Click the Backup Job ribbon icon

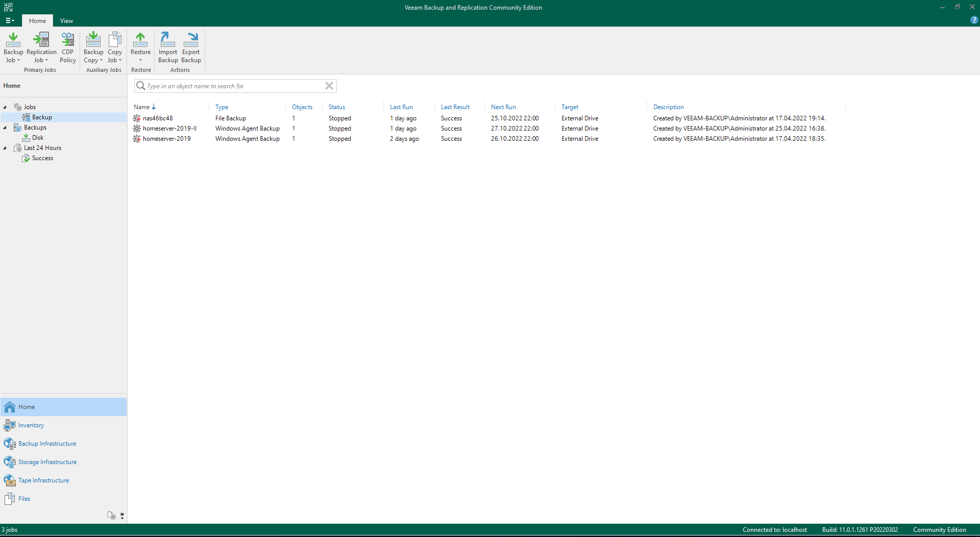[13, 39]
